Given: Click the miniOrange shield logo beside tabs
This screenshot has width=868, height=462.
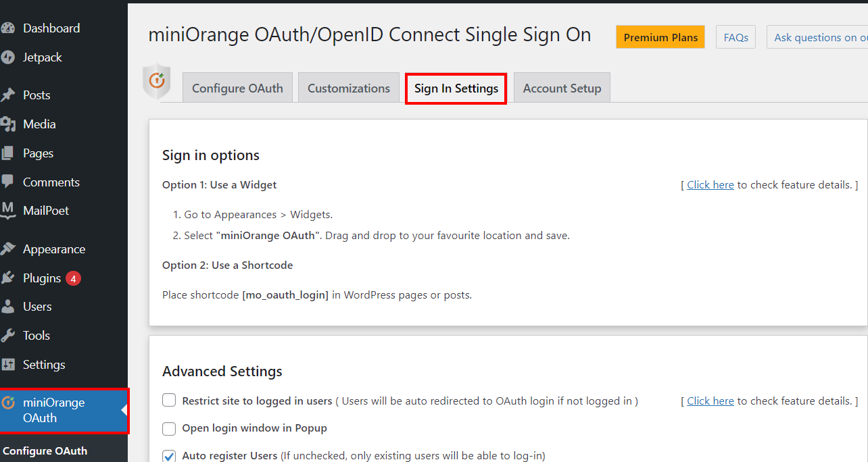Looking at the screenshot, I should tap(156, 82).
